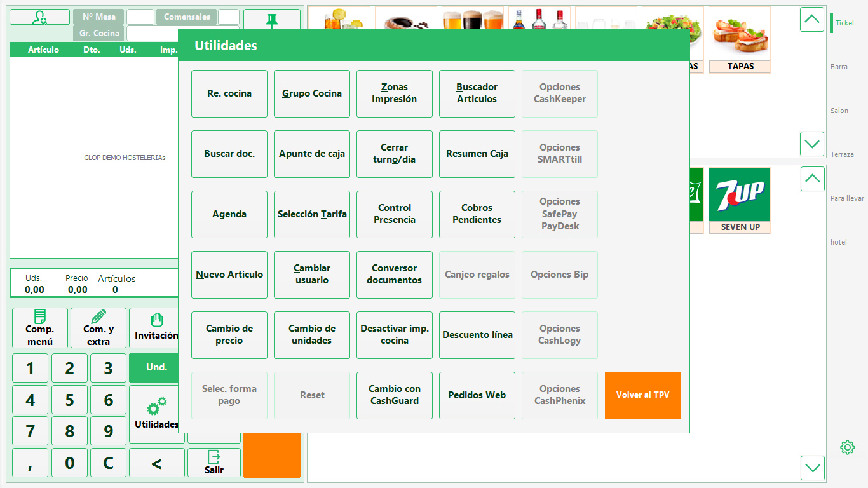Click the Resumen Caja button
The height and width of the screenshot is (488, 868).
477,154
